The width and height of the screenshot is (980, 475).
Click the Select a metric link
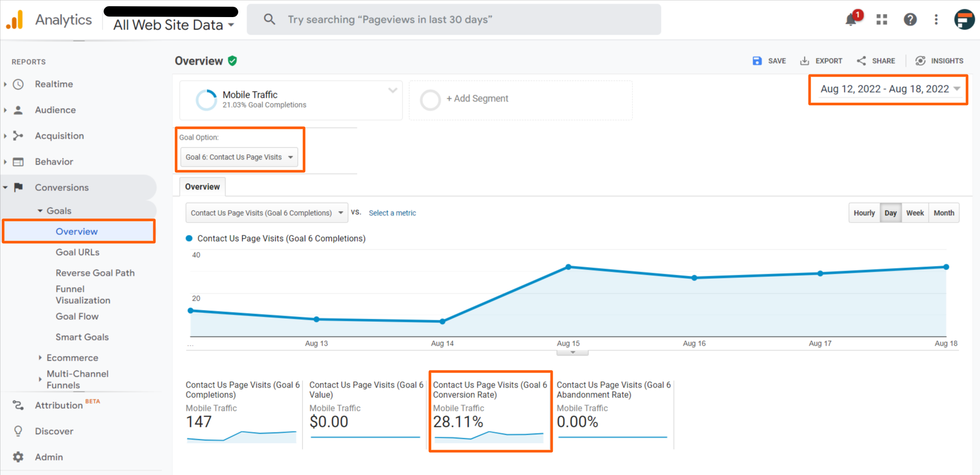(x=392, y=213)
